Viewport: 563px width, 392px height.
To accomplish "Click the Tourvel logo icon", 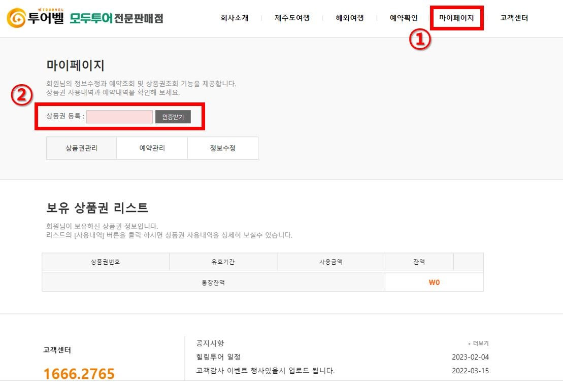I will (x=16, y=18).
